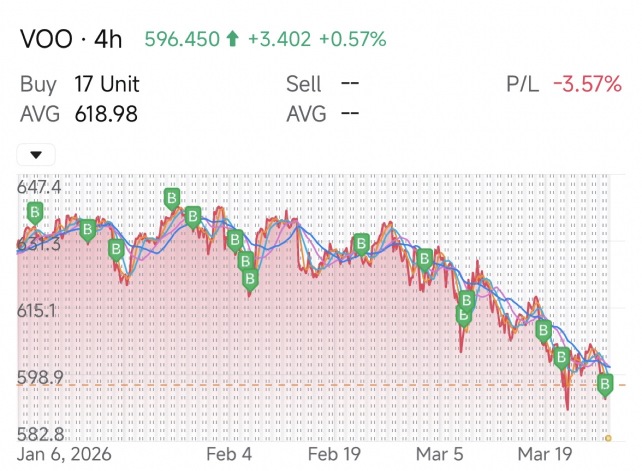Screen dimensions: 642x471
Task: Click the VOO · 4h chart title
Action: 71,40
